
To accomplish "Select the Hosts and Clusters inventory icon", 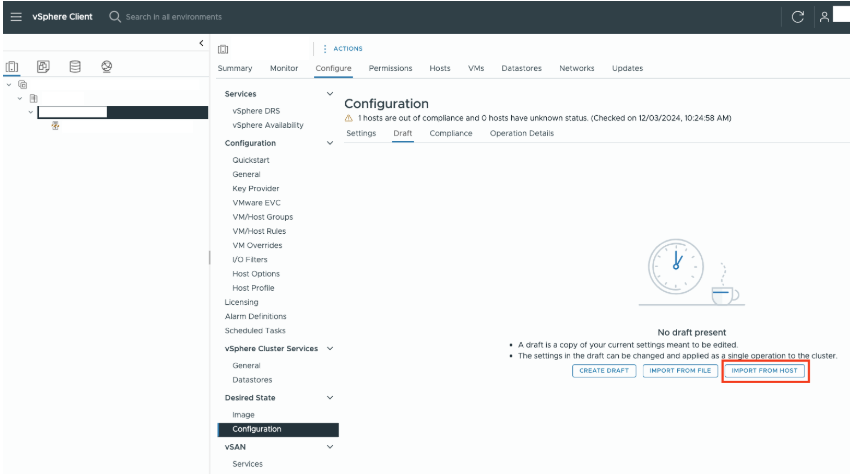I will click(12, 67).
